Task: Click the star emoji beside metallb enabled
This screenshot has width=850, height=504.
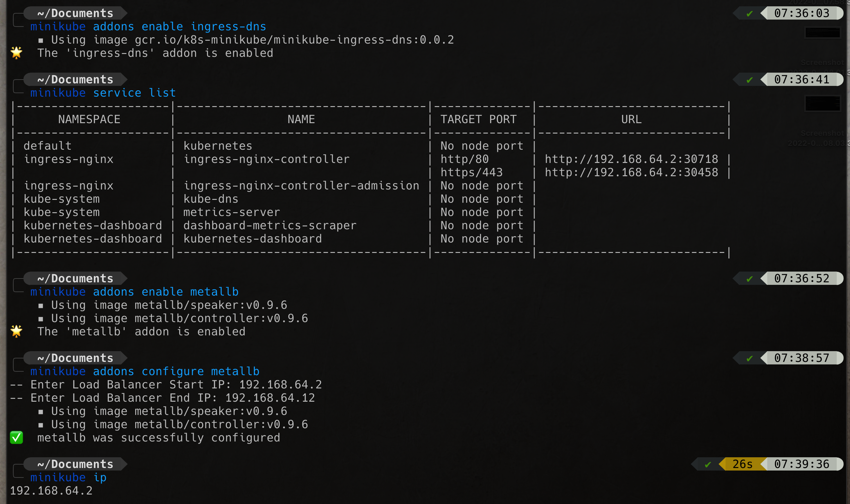Action: (16, 331)
